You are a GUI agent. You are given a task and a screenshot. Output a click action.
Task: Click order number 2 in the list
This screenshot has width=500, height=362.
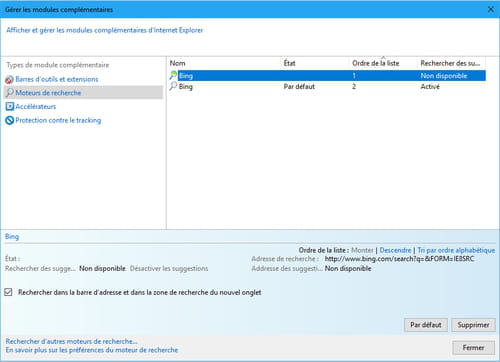[x=354, y=87]
